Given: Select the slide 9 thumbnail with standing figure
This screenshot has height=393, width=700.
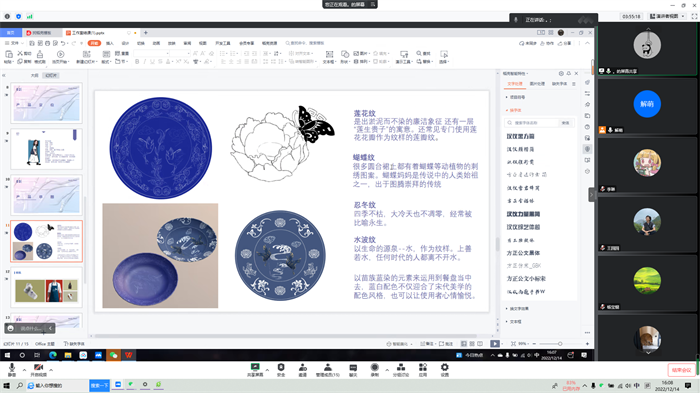Looking at the screenshot, I should (x=46, y=149).
